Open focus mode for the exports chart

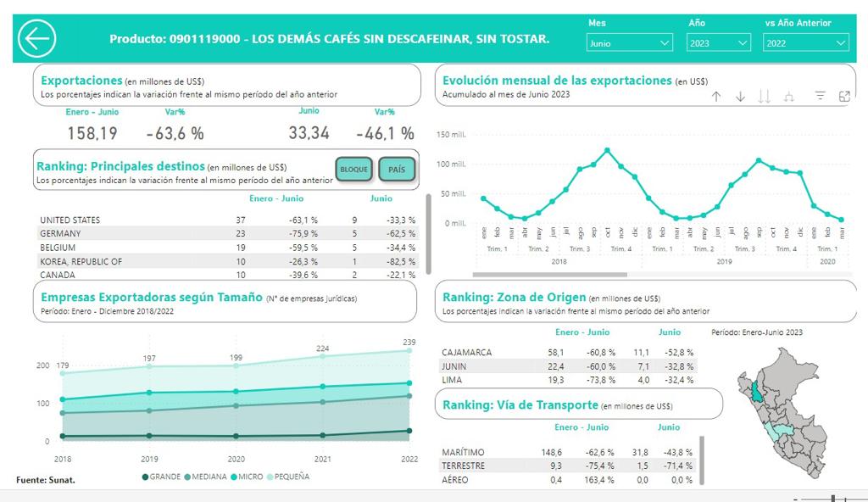(844, 97)
